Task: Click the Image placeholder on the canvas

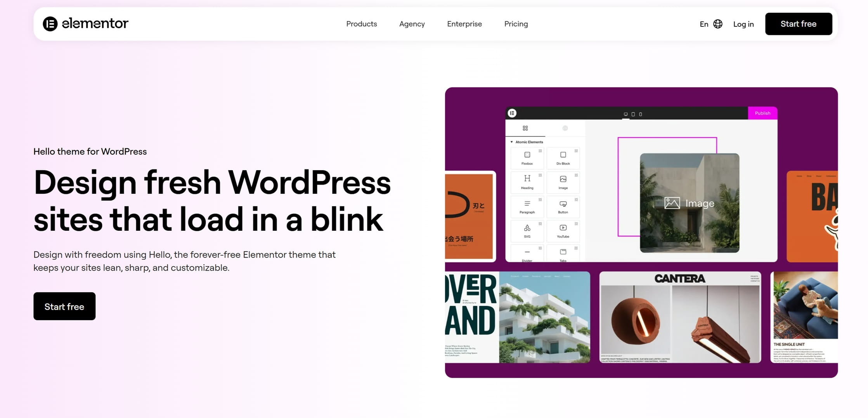Action: (689, 203)
